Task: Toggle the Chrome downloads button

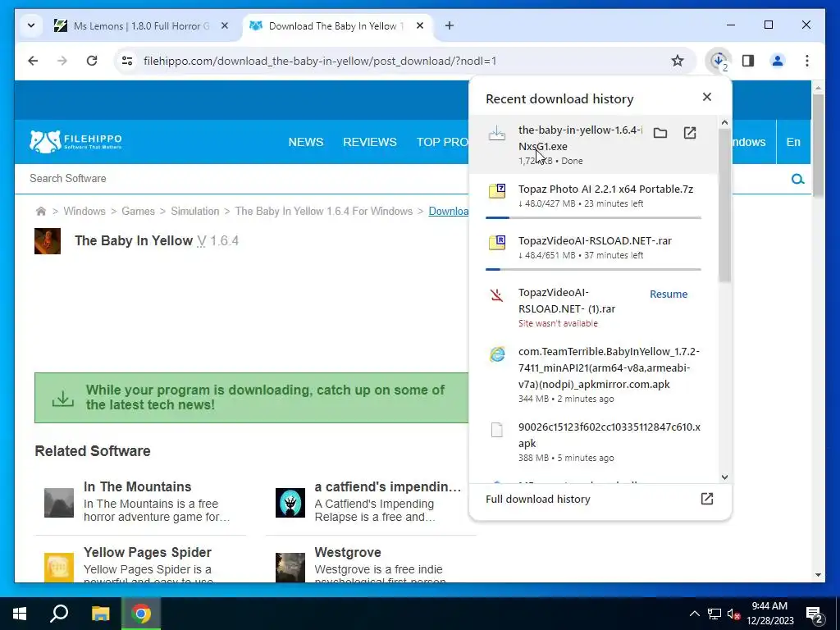Action: [x=719, y=61]
